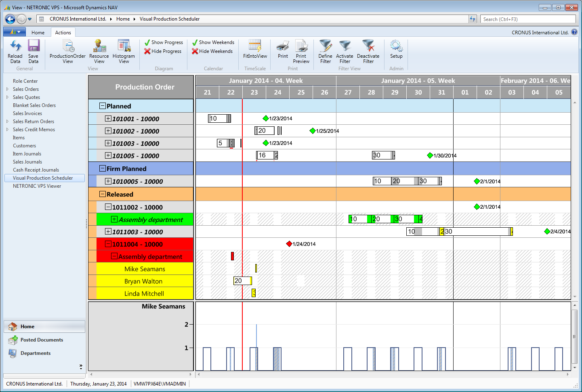Collapse the Released group

103,194
